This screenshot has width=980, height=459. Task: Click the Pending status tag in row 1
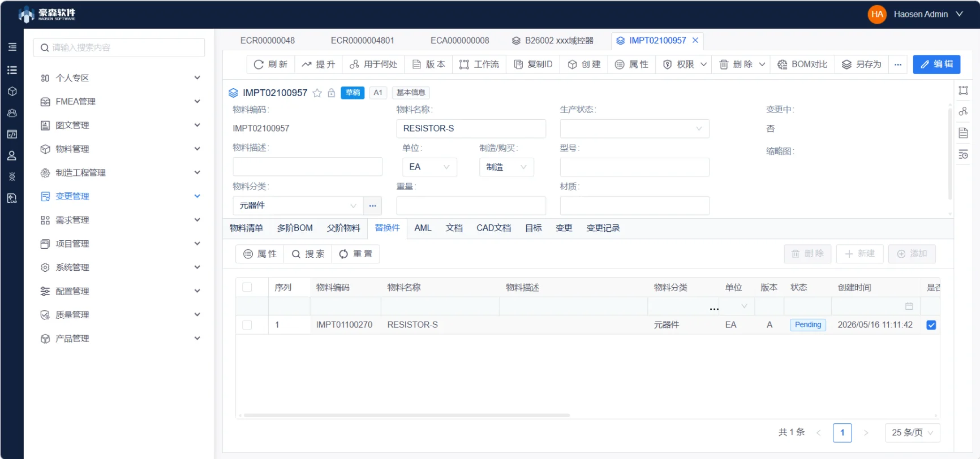808,325
